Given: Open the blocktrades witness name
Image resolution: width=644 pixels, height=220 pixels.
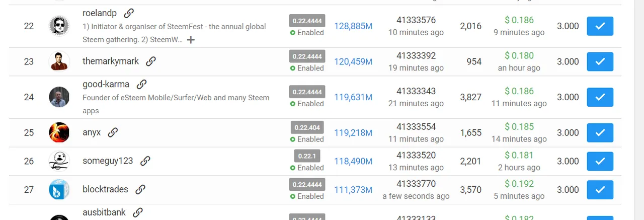Looking at the screenshot, I should coord(106,189).
